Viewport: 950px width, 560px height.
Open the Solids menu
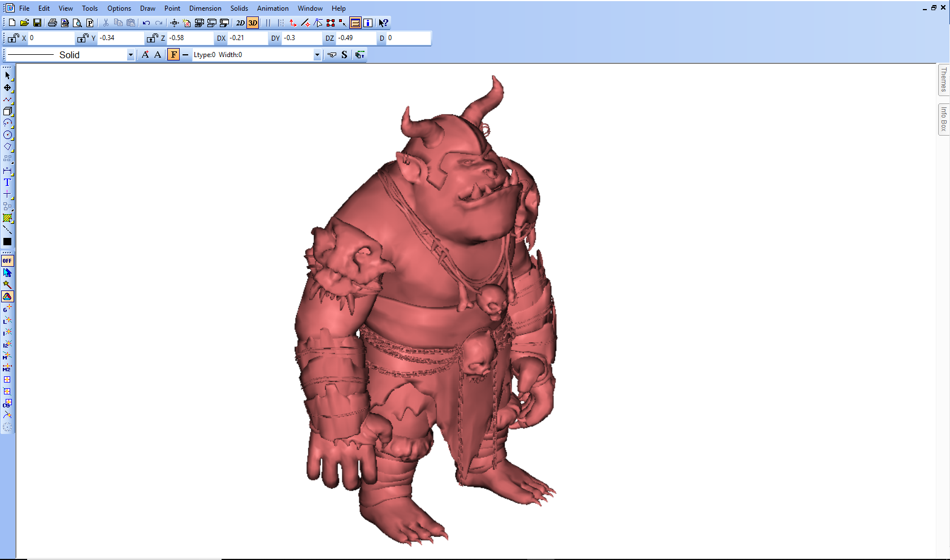coord(239,8)
